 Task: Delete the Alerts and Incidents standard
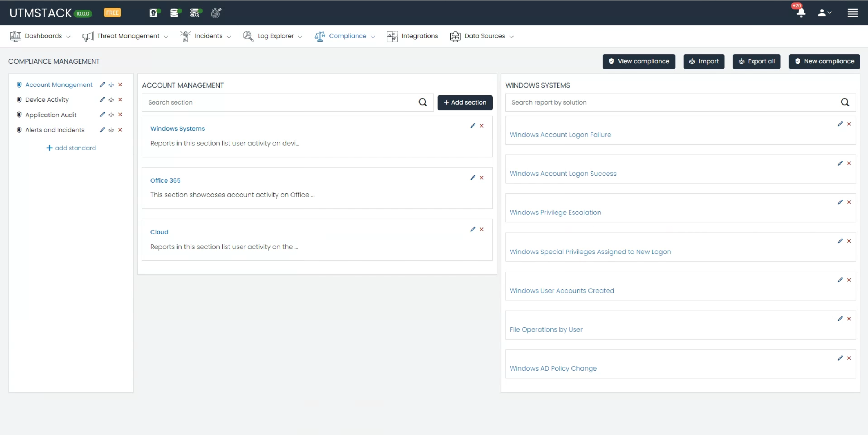pos(120,130)
